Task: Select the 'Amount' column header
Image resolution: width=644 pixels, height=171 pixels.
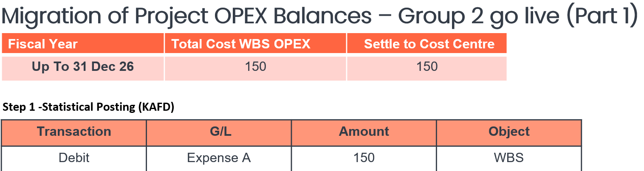Action: (x=364, y=132)
